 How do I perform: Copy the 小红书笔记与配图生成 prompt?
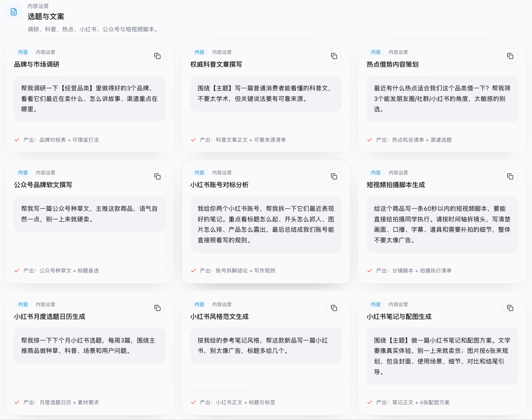click(x=510, y=308)
